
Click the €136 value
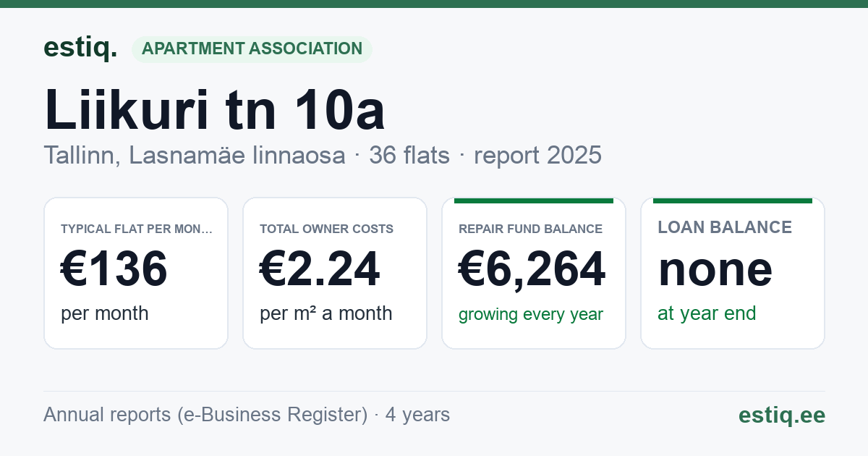[x=114, y=269]
